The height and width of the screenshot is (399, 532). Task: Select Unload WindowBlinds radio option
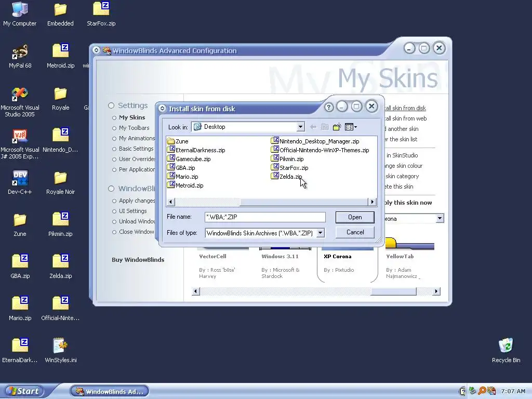[134, 221]
